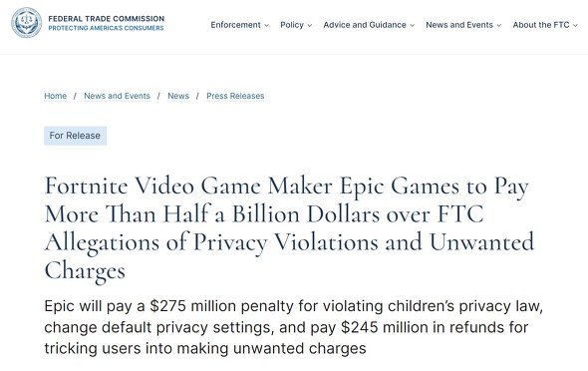Expand the Policy menu chevron
This screenshot has height=371, width=588.
[310, 26]
